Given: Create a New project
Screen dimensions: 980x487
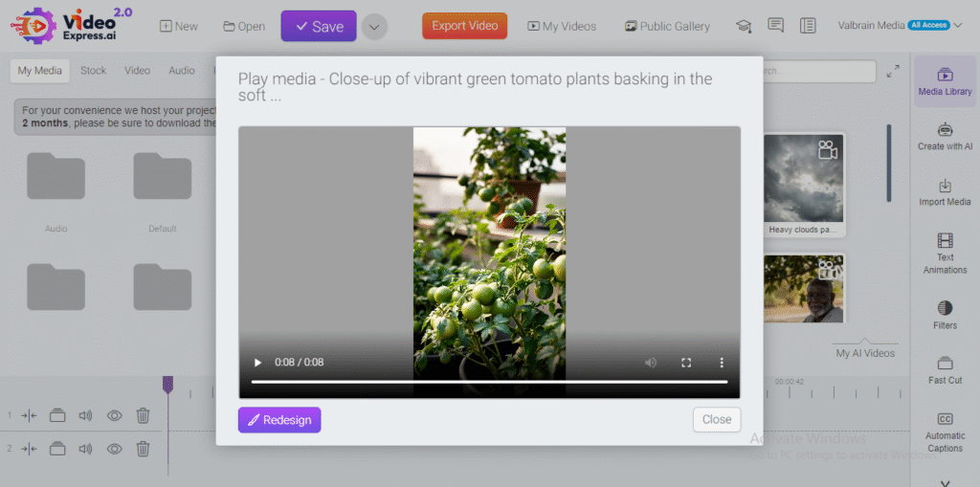Looking at the screenshot, I should click(x=179, y=26).
